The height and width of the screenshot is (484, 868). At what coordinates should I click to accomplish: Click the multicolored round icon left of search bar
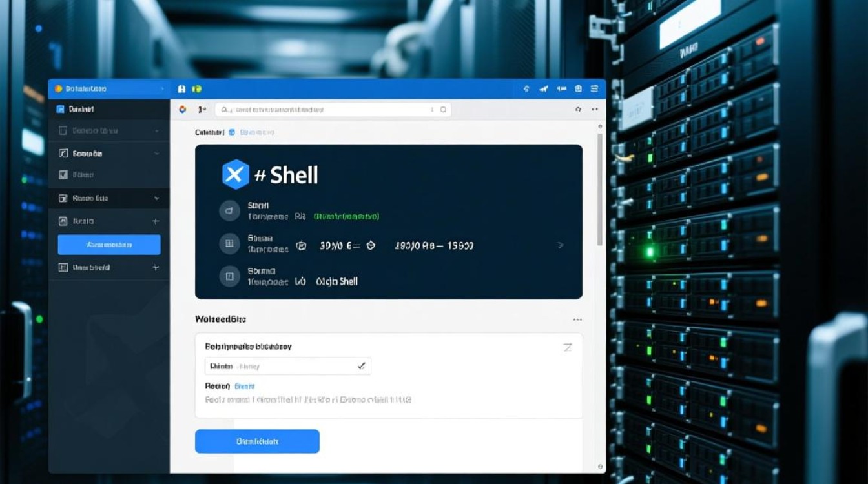(183, 110)
